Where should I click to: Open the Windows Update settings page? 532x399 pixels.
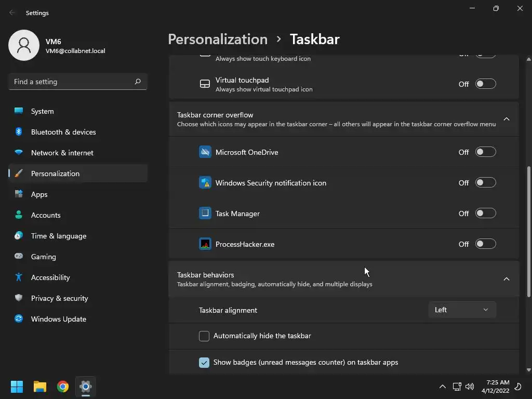(58, 319)
